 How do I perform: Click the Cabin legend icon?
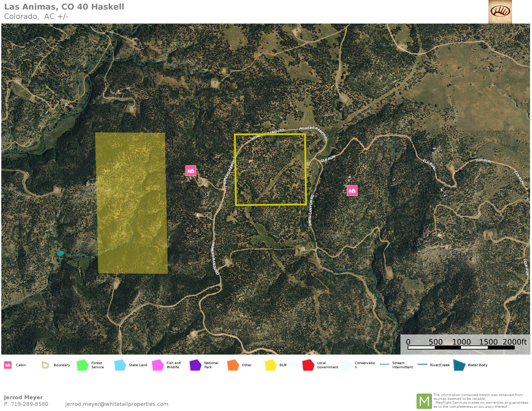(x=8, y=365)
